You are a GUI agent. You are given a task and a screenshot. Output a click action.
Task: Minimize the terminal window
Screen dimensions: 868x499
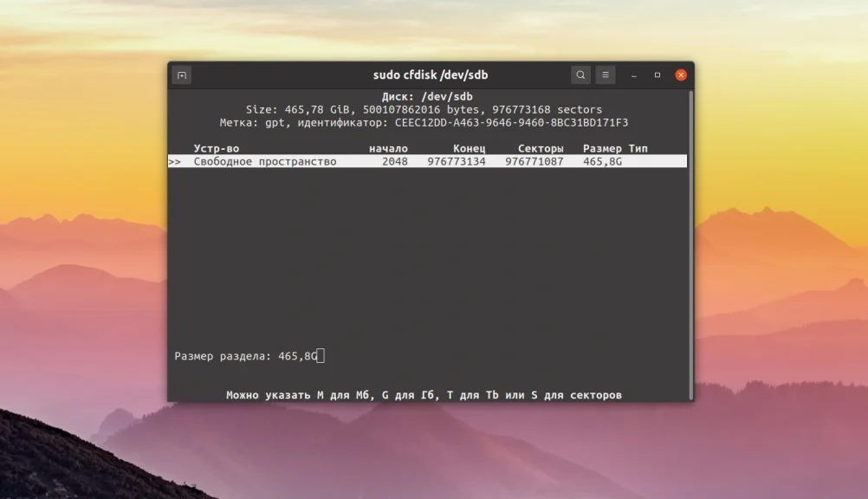pos(635,75)
